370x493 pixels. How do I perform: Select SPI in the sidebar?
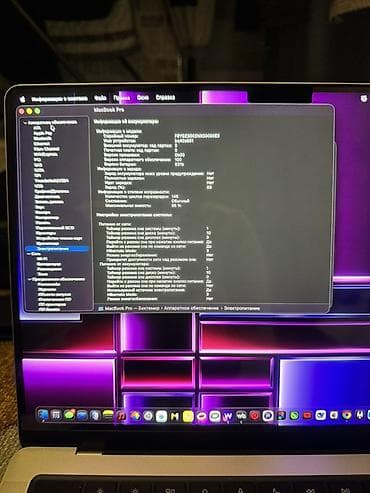(38, 175)
